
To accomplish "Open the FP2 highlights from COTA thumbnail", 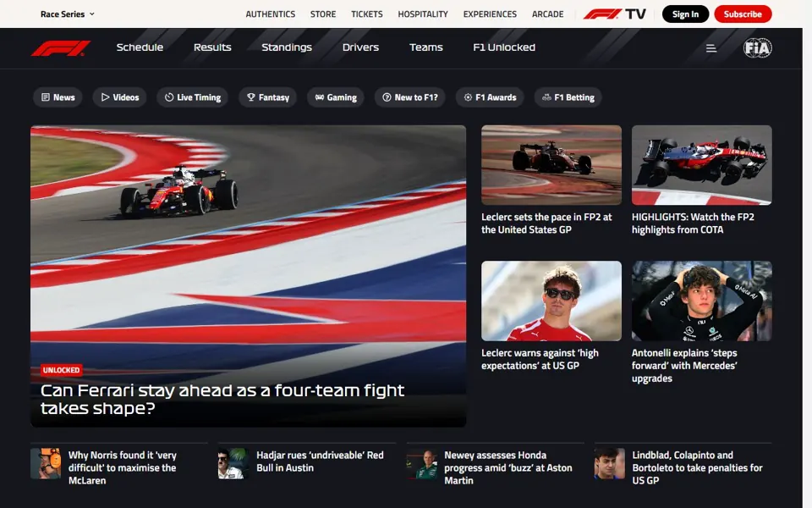I will 701,165.
